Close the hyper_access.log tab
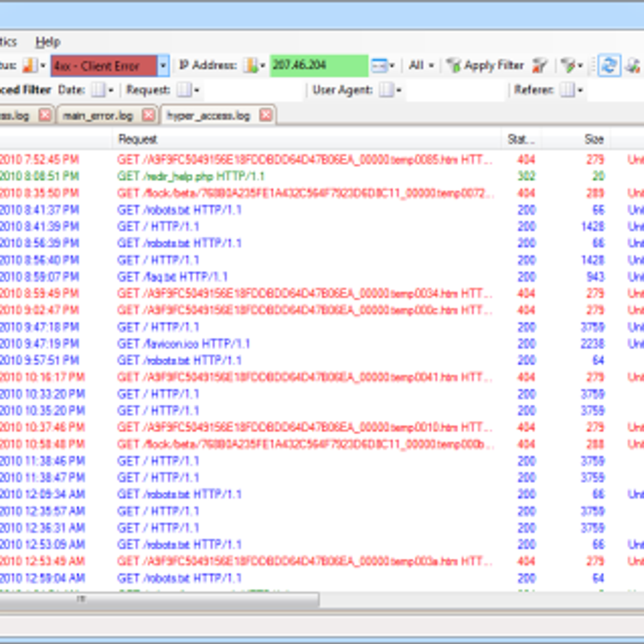The image size is (644, 644). [266, 115]
